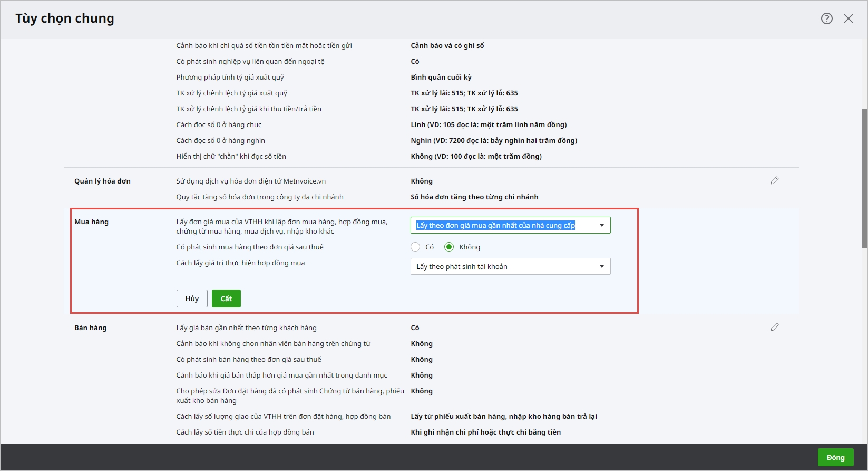The width and height of the screenshot is (868, 471).
Task: Close the Tùy chọn chung dialog
Action: coord(848,18)
